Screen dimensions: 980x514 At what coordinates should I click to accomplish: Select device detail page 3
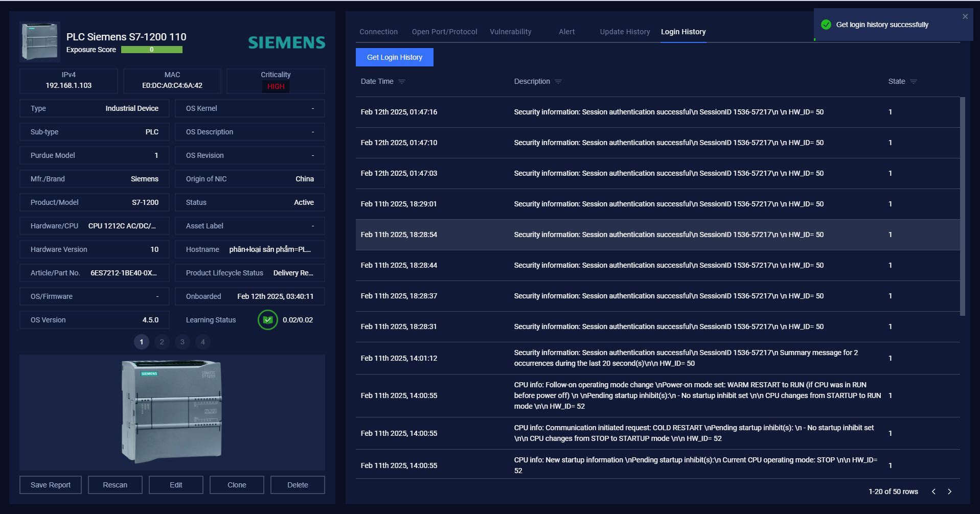click(x=183, y=342)
